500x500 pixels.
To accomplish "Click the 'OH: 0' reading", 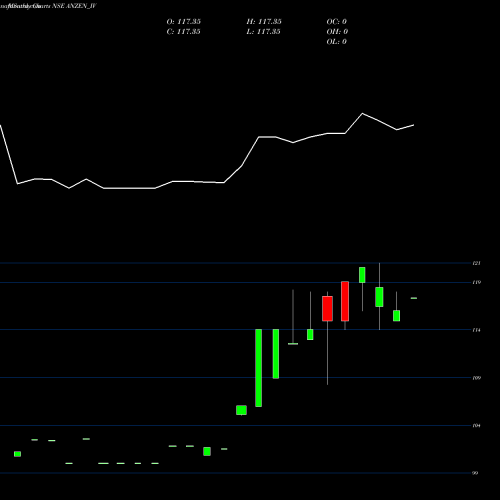I will click(x=337, y=32).
